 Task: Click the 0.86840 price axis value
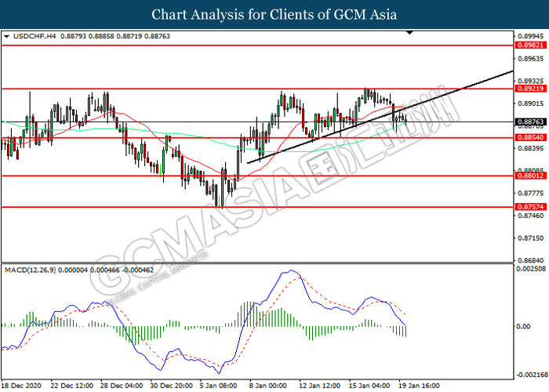pyautogui.click(x=531, y=260)
